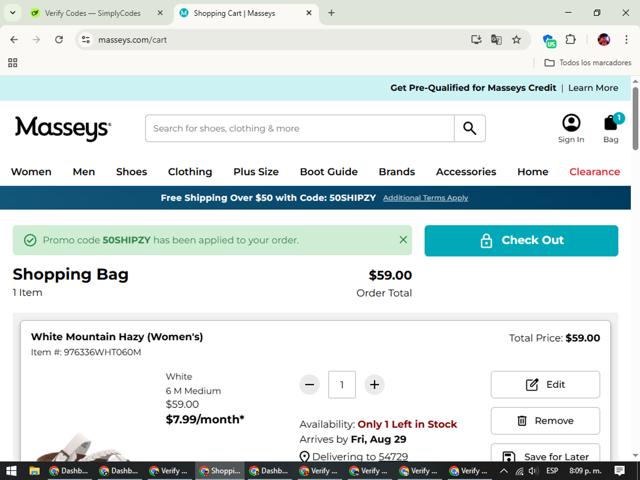Open the browser extensions puzzle icon
Image resolution: width=640 pixels, height=480 pixels.
point(571,40)
